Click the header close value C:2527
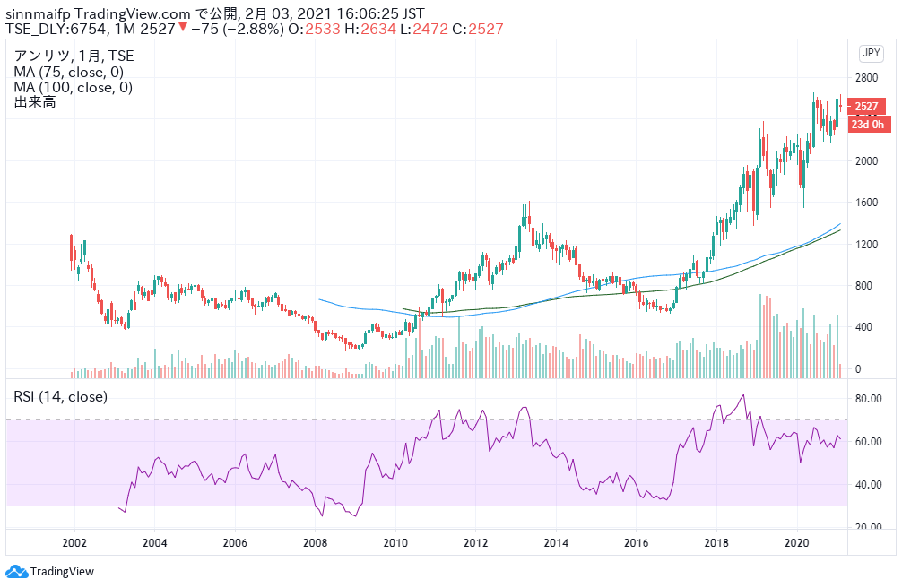Image resolution: width=902 pixels, height=588 pixels. pos(478,29)
